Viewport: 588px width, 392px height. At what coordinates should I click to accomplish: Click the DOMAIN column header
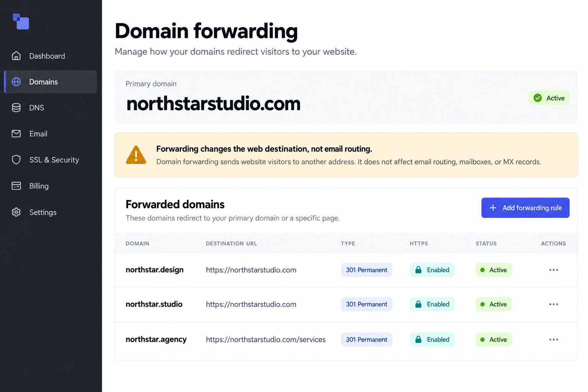pos(137,243)
